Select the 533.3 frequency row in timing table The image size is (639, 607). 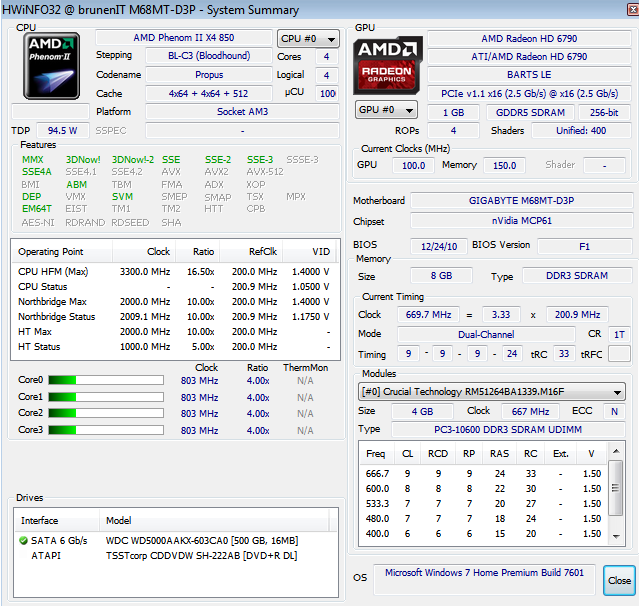484,504
